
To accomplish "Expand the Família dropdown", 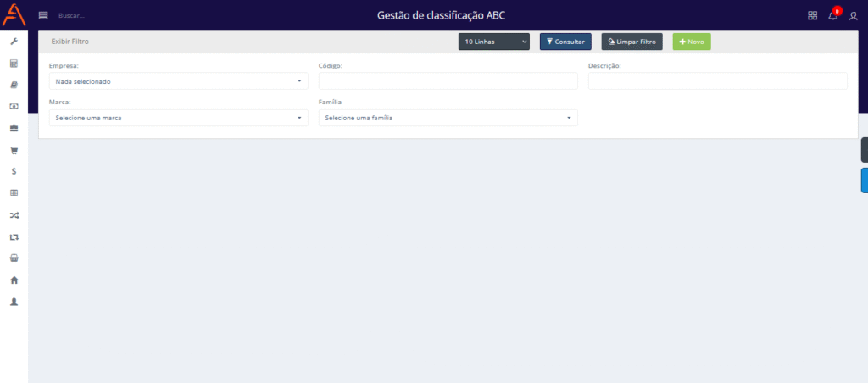I will 448,118.
